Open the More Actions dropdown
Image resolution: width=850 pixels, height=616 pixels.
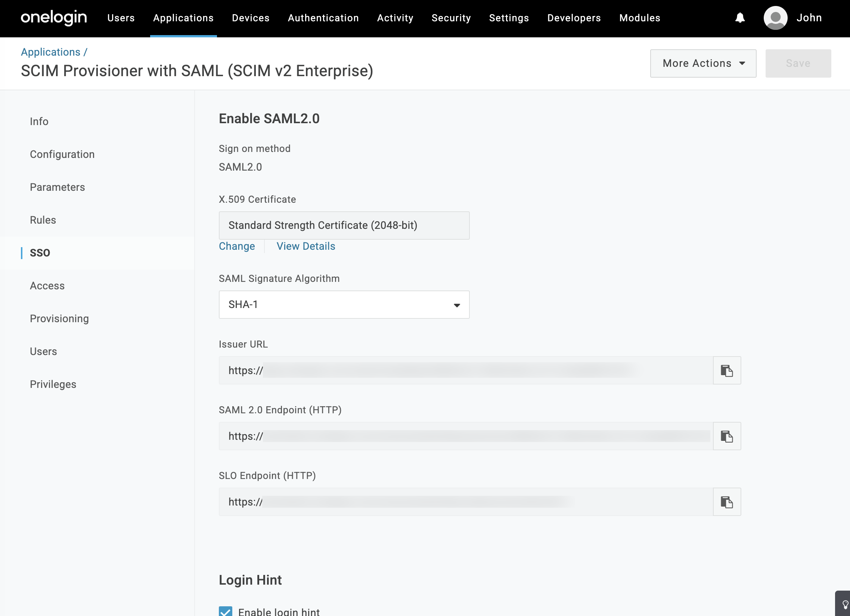(x=703, y=63)
